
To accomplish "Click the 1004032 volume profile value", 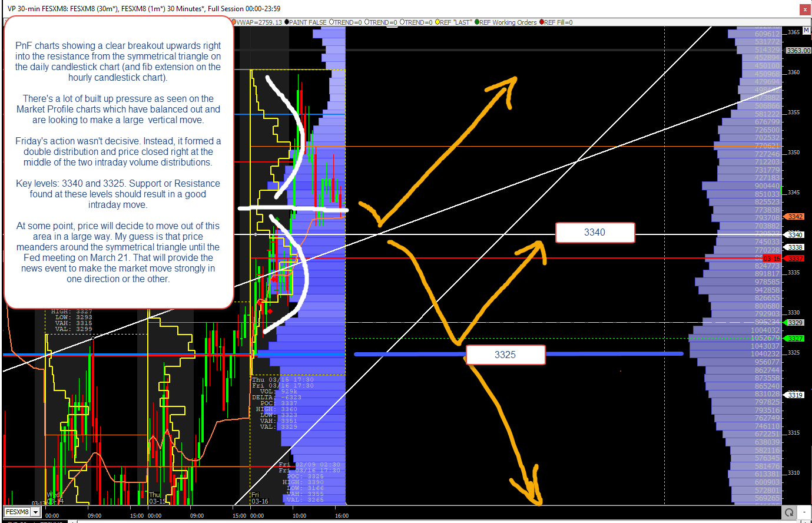I will (x=767, y=330).
